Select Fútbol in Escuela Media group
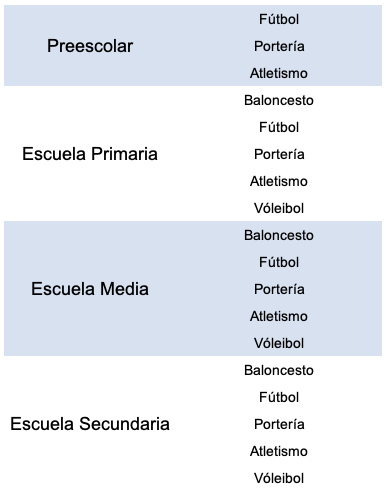The height and width of the screenshot is (501, 386). [x=279, y=262]
